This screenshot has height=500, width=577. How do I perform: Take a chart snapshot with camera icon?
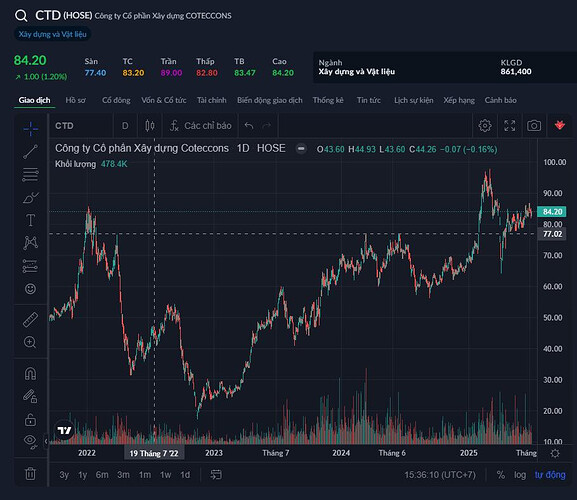pyautogui.click(x=534, y=126)
